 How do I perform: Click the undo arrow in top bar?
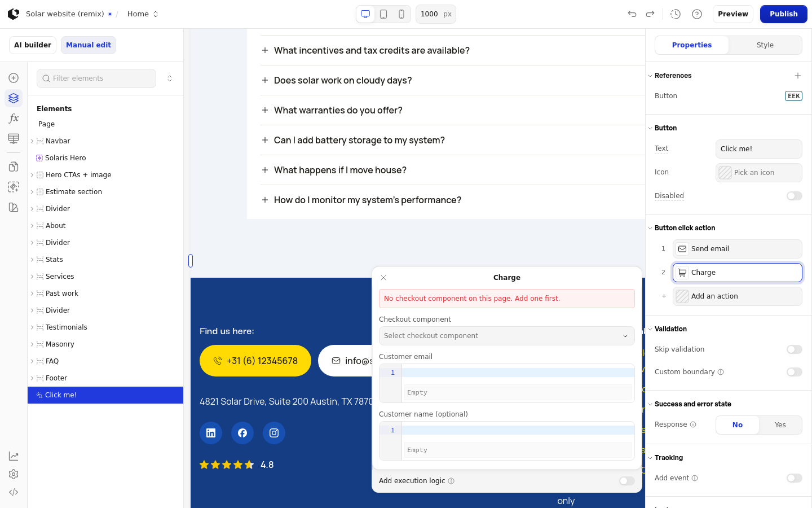tap(632, 14)
